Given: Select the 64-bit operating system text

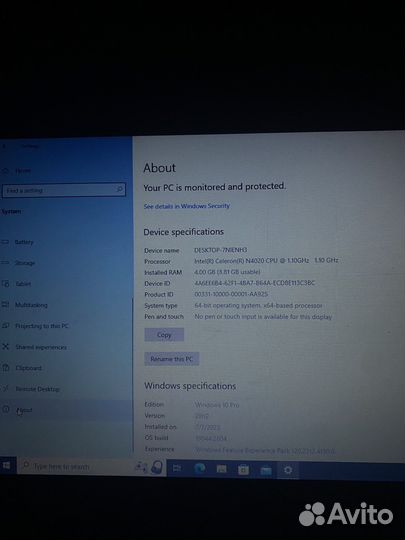Looking at the screenshot, I should click(x=258, y=305).
